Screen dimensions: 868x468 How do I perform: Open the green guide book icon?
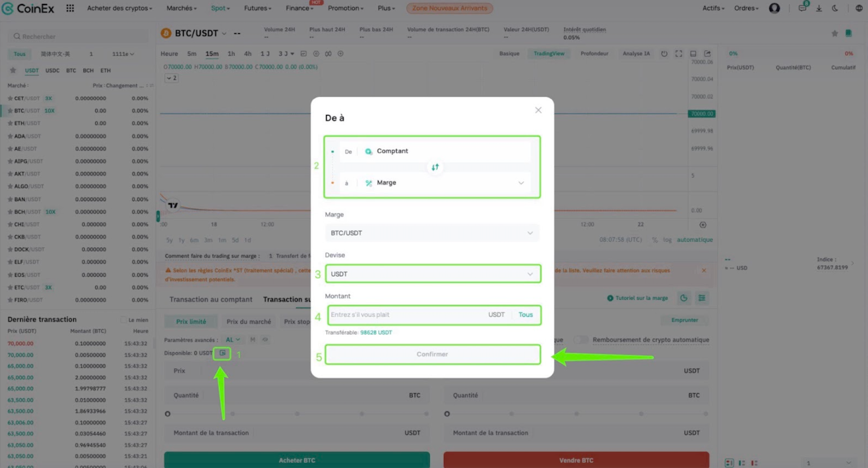pos(848,34)
